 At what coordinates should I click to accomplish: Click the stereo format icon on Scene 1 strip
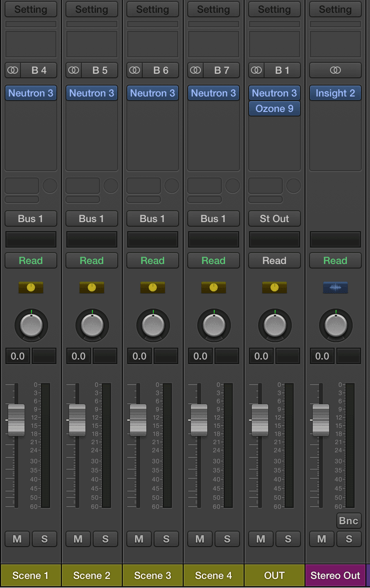click(x=13, y=70)
